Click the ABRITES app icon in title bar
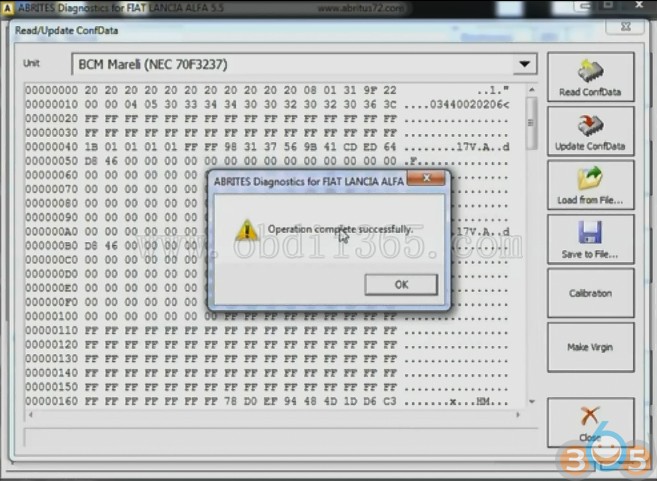 pyautogui.click(x=7, y=8)
